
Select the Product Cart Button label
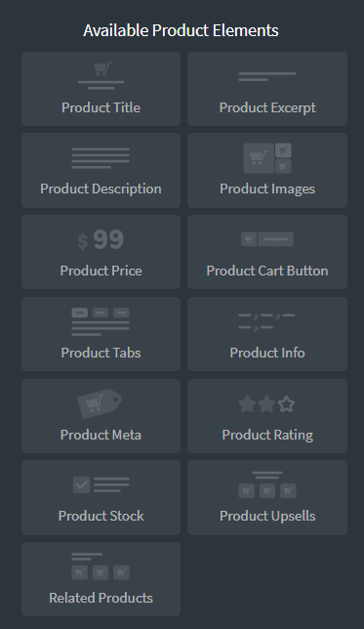(x=267, y=271)
